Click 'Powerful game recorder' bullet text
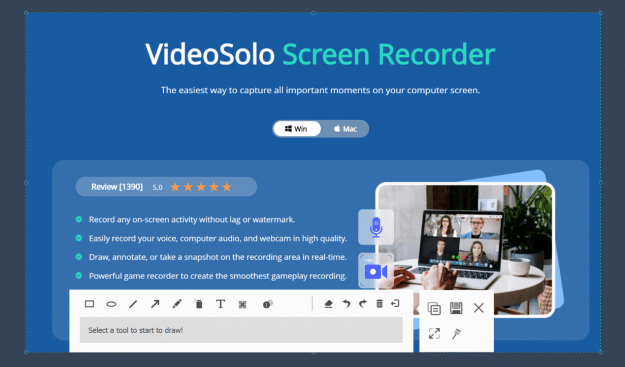The image size is (625, 367). pyautogui.click(x=218, y=276)
